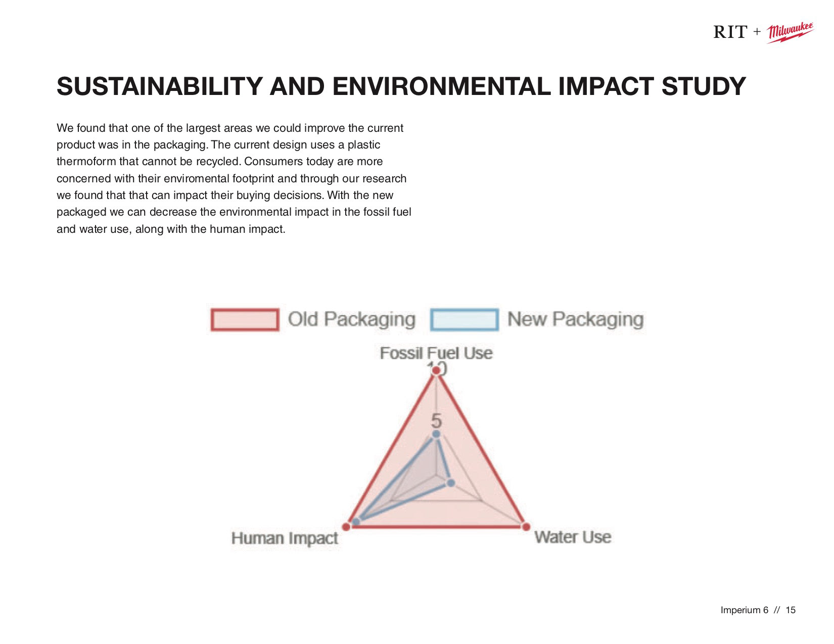Click the Sustainability and Environmental Impact Study heading

(401, 86)
